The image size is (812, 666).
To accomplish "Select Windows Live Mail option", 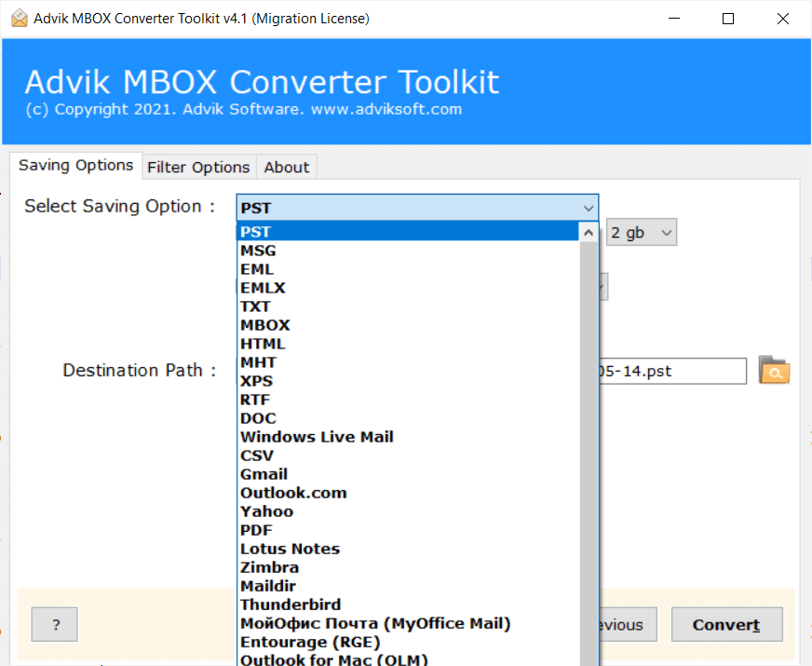I will point(408,437).
